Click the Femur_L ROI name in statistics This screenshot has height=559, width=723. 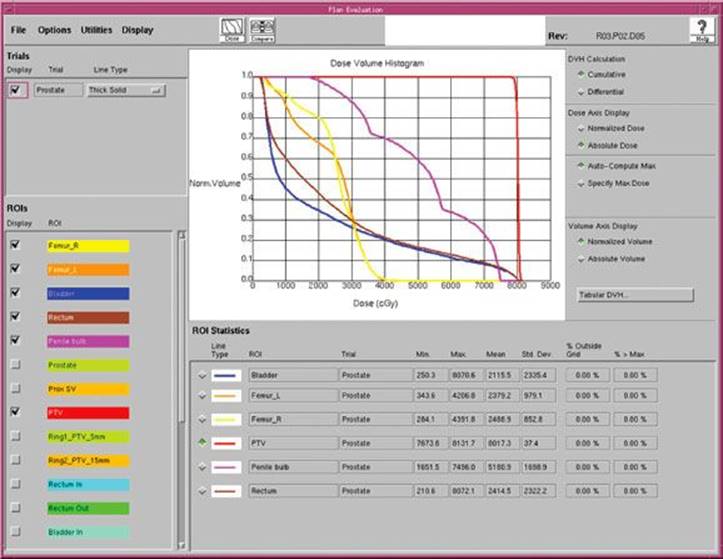pyautogui.click(x=292, y=396)
